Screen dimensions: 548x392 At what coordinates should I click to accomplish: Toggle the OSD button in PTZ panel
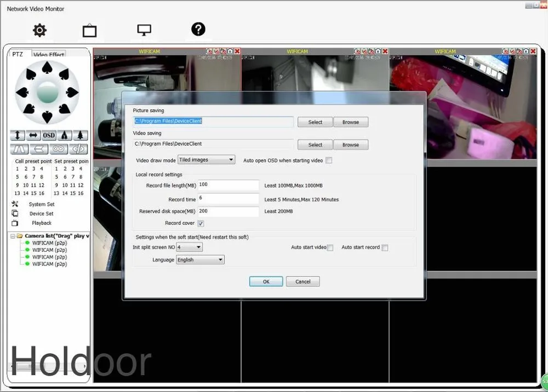49,135
